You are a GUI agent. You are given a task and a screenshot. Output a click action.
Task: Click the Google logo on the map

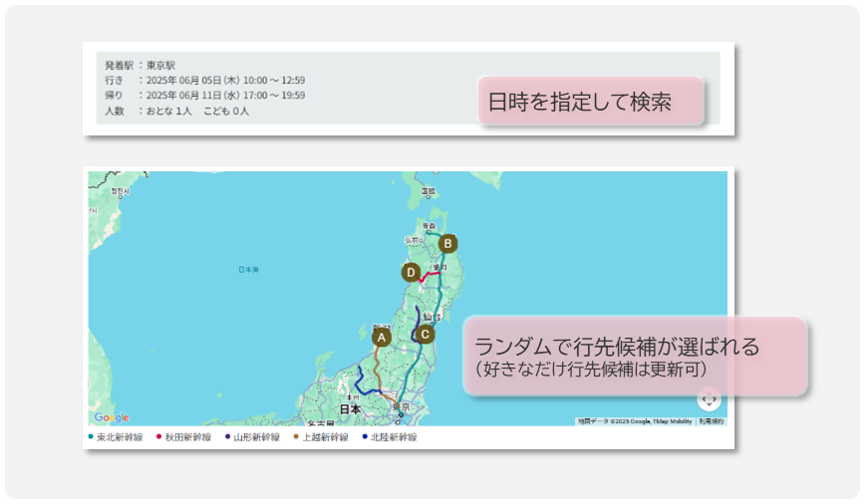112,417
